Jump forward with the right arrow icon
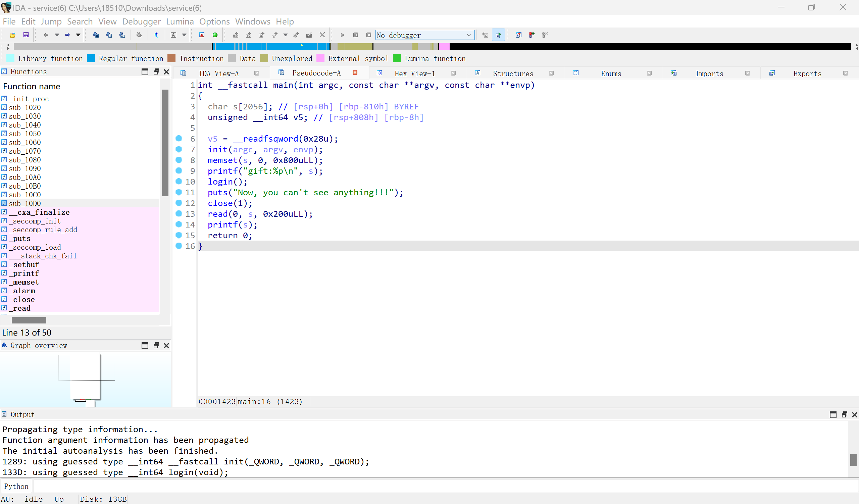 67,35
